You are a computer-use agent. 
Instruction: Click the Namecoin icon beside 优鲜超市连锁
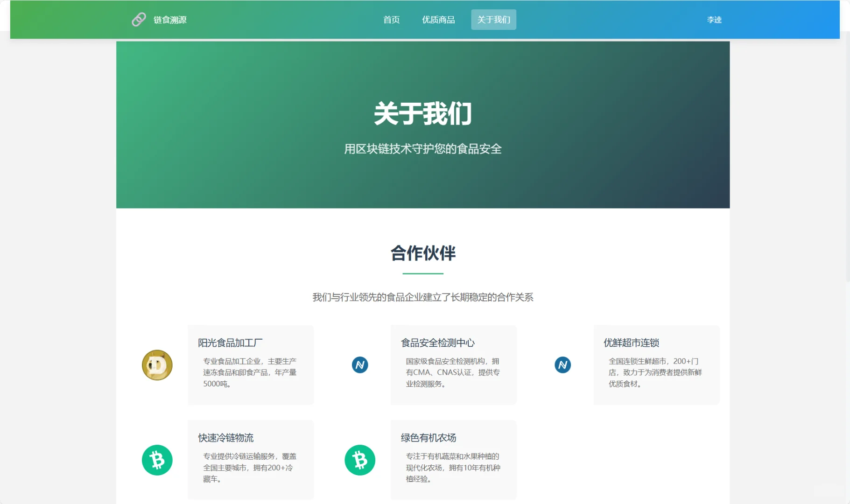coord(563,364)
